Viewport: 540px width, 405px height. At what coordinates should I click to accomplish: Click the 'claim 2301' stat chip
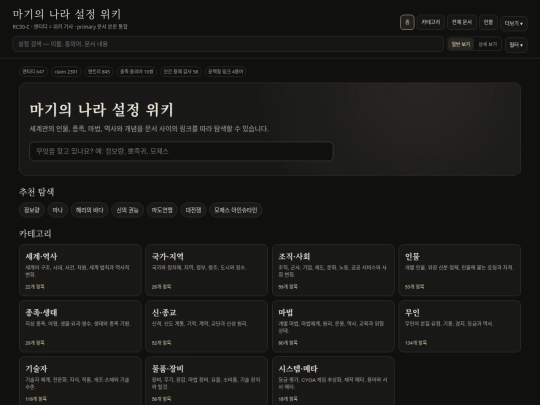(66, 72)
